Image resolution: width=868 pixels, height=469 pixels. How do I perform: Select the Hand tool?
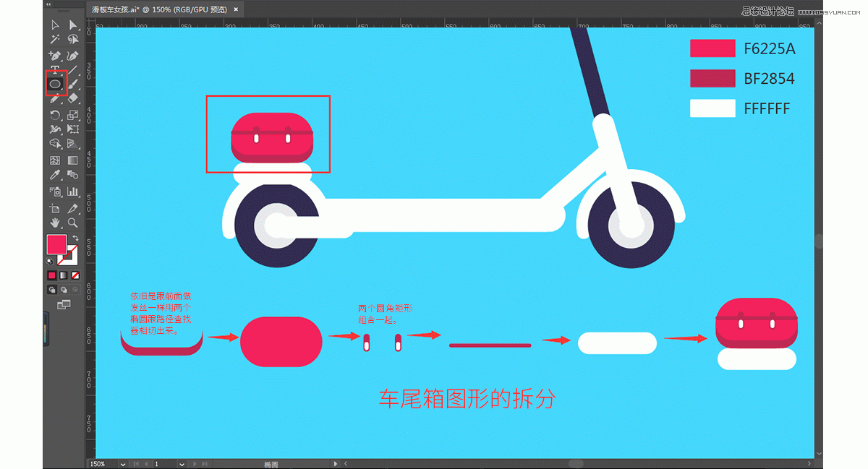click(x=55, y=223)
